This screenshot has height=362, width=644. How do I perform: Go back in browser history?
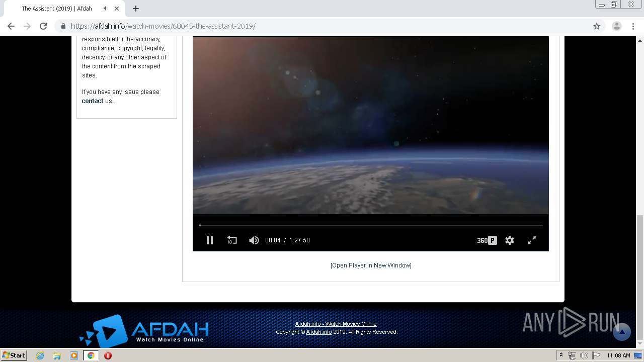(x=11, y=26)
